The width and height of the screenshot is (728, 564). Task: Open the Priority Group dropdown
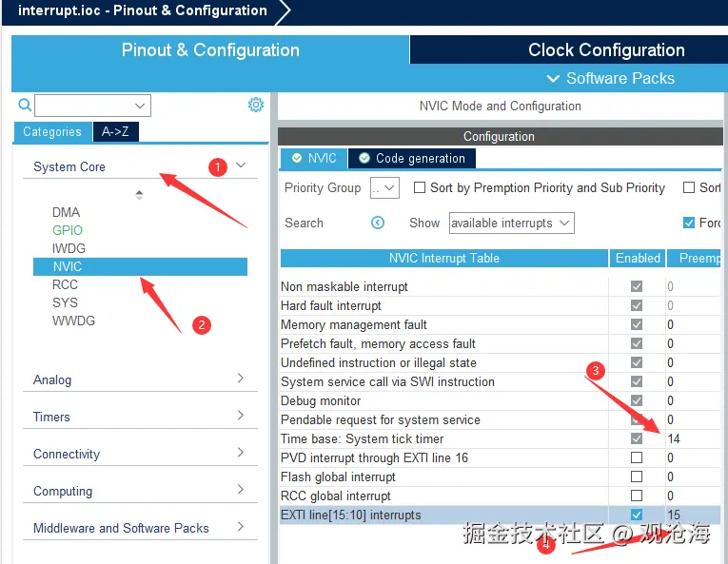pyautogui.click(x=384, y=188)
